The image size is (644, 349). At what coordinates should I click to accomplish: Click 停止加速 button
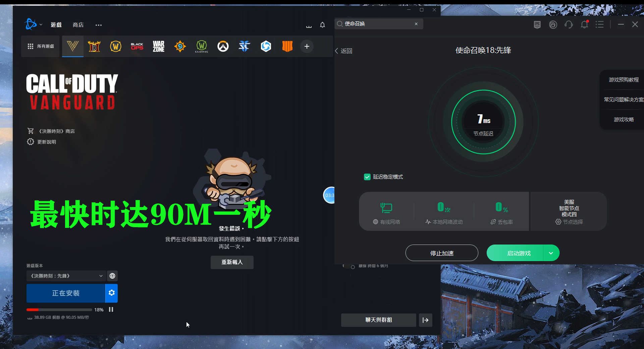click(442, 253)
